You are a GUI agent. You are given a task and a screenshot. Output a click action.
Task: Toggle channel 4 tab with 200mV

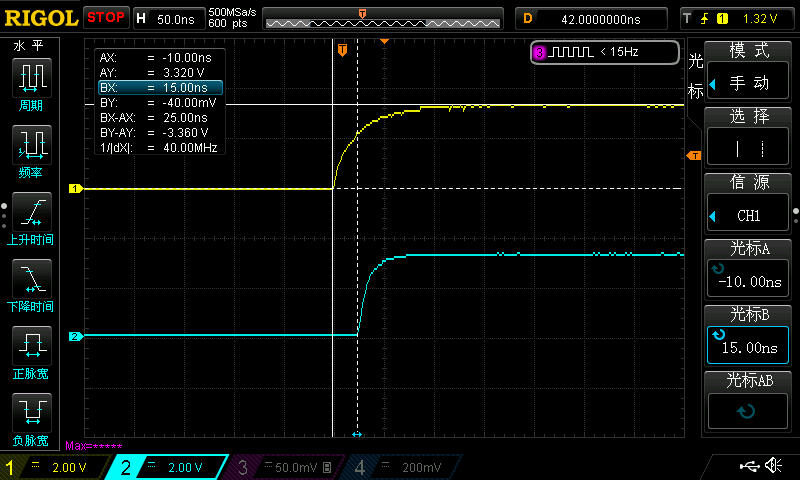click(x=403, y=467)
